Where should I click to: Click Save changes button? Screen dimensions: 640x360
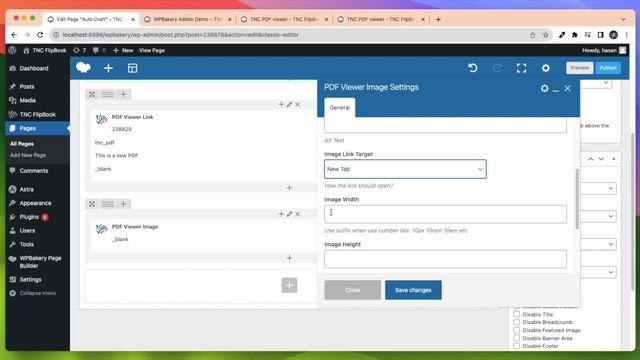pyautogui.click(x=413, y=290)
